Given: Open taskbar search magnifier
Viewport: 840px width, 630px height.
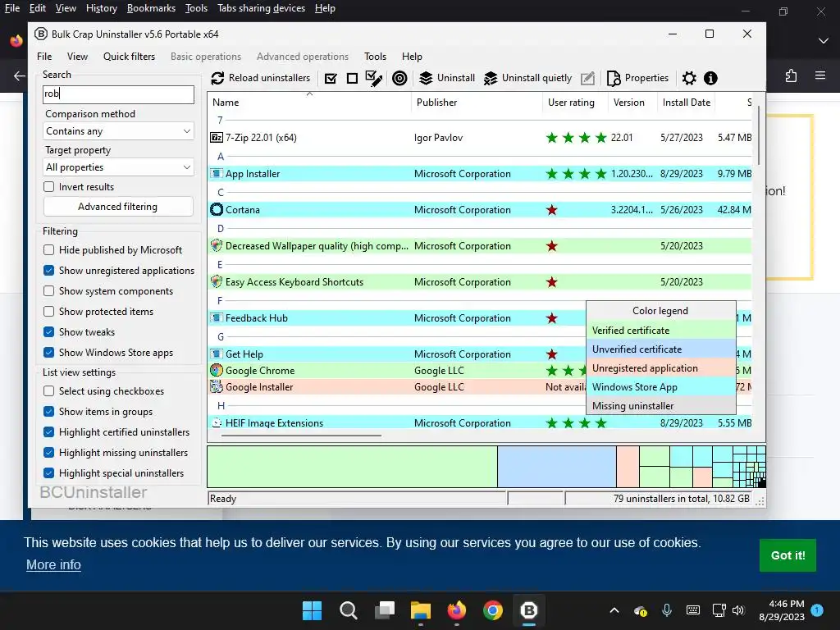Looking at the screenshot, I should [348, 610].
